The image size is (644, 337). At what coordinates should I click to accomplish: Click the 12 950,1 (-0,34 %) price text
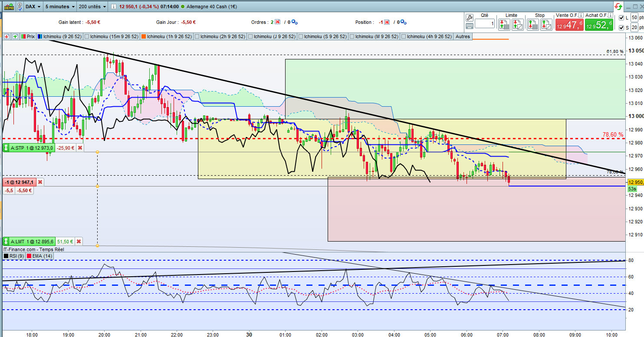(x=139, y=7)
